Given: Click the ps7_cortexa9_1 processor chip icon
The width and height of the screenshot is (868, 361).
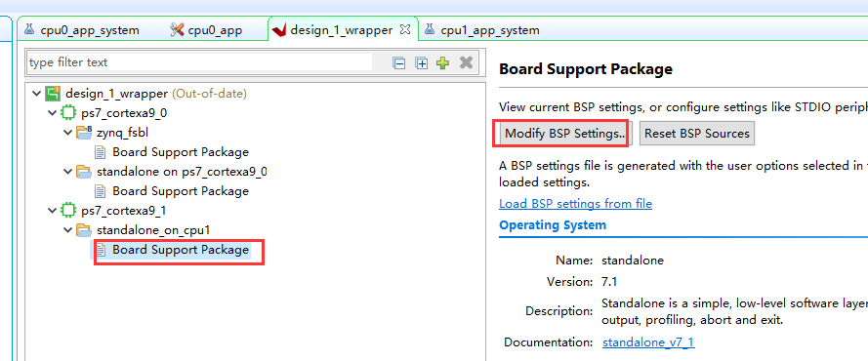Looking at the screenshot, I should (x=68, y=211).
